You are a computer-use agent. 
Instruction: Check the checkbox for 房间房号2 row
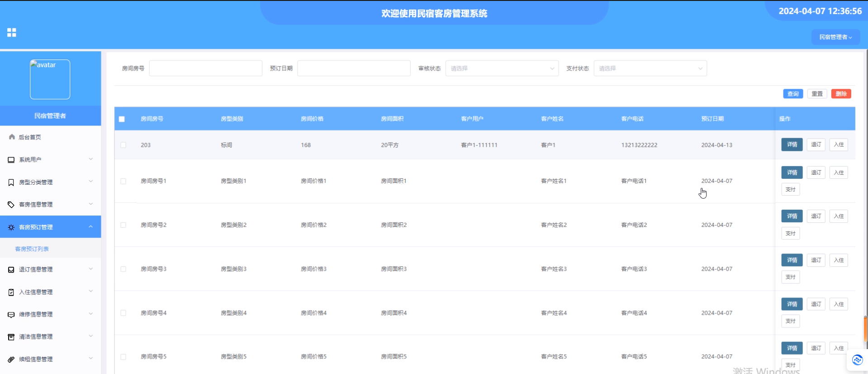[x=123, y=225]
